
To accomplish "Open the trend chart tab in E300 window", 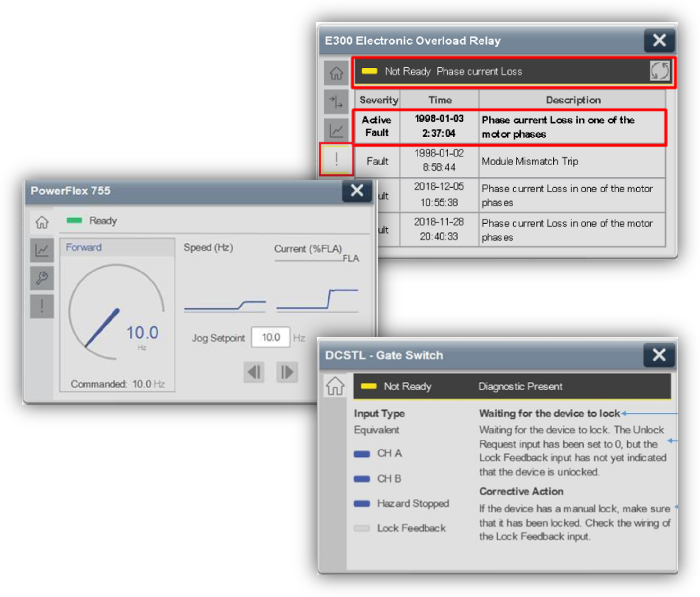I will pos(336,130).
